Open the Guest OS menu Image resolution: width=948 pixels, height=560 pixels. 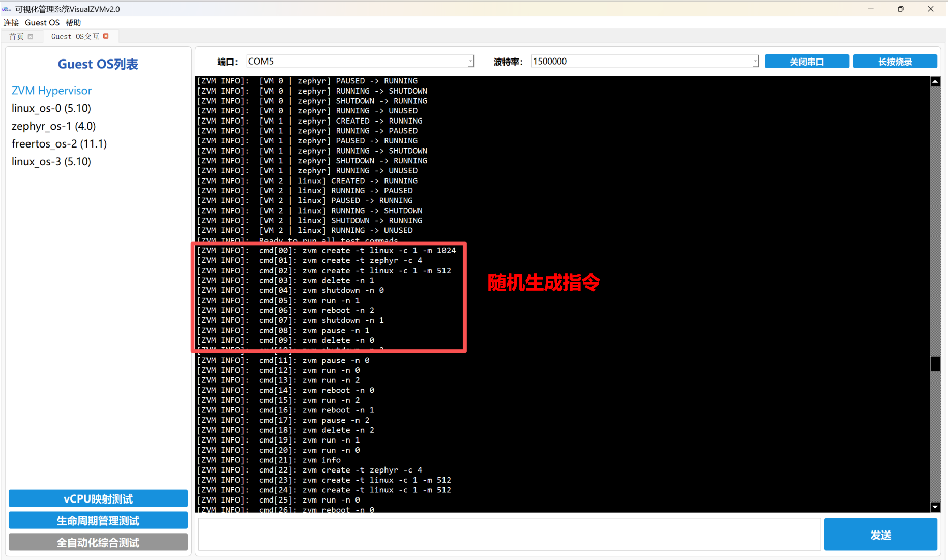pos(42,23)
